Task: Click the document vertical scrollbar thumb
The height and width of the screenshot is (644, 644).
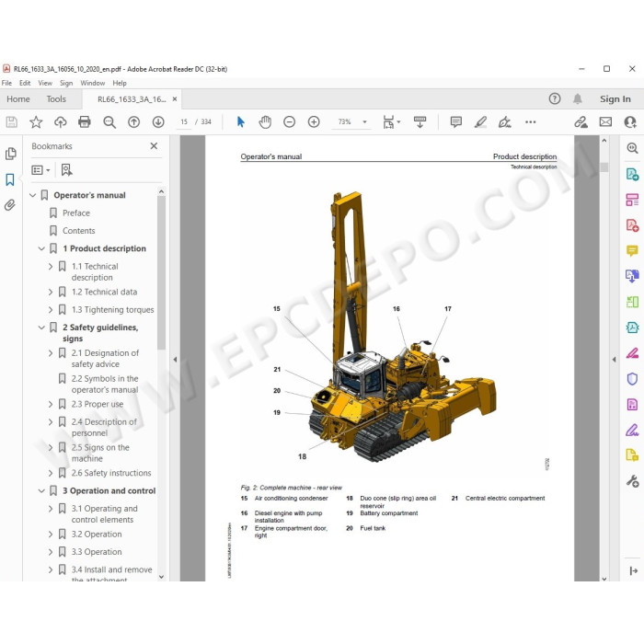Action: (x=604, y=167)
